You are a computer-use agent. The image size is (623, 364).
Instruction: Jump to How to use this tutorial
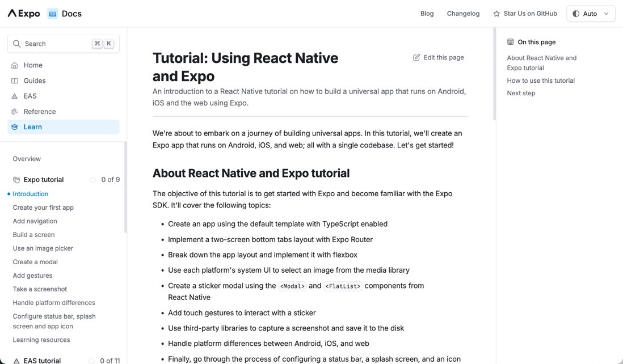[x=541, y=81]
